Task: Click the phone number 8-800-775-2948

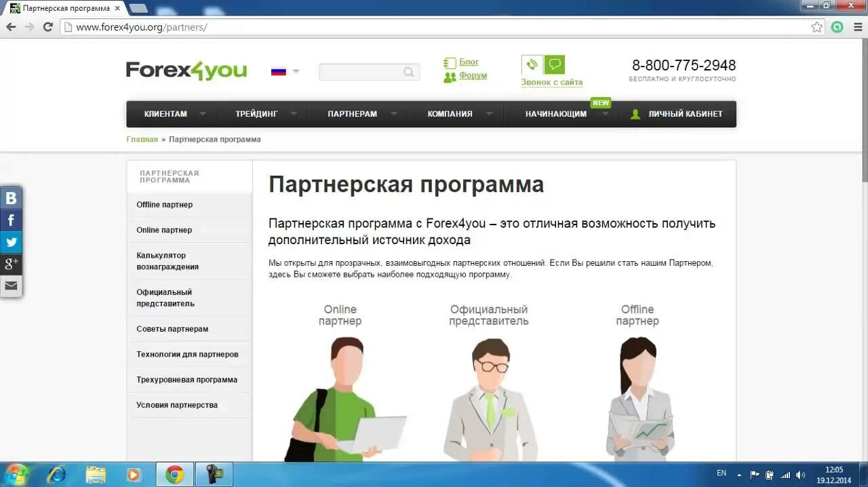Action: [x=684, y=65]
